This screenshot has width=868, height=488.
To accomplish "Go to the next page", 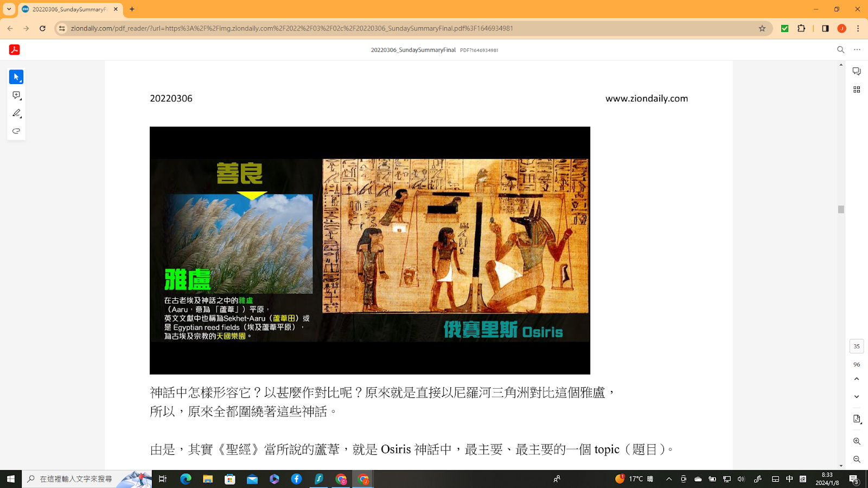I will [857, 397].
